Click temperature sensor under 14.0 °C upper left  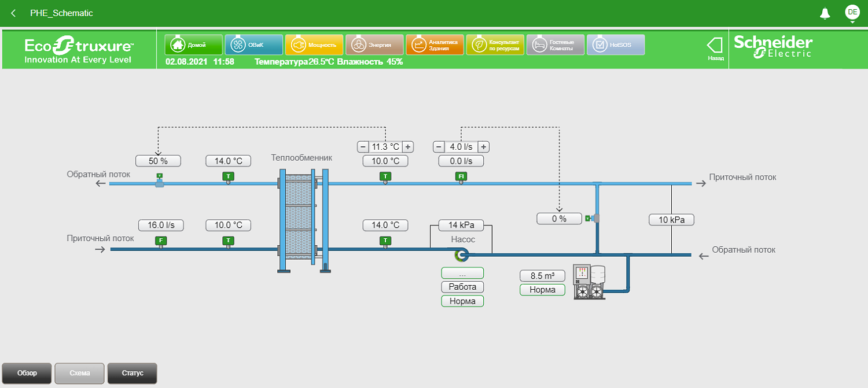(x=228, y=178)
